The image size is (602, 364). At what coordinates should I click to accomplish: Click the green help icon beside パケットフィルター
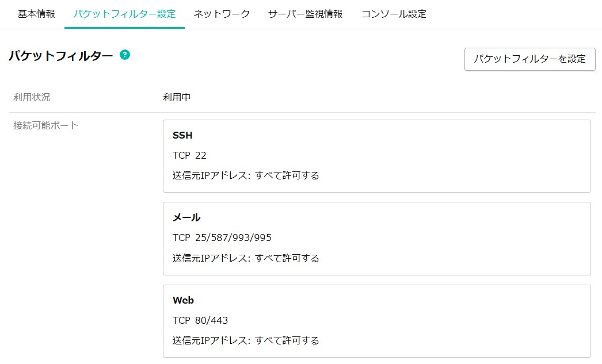(125, 55)
